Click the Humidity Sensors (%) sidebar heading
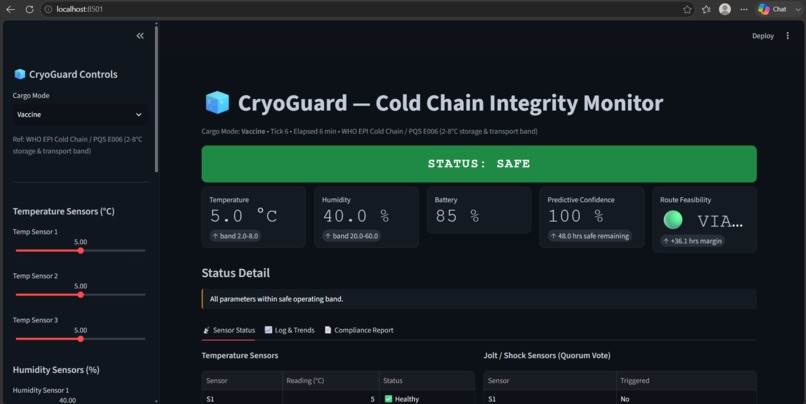Screen dimensions: 806x404 tap(56, 370)
